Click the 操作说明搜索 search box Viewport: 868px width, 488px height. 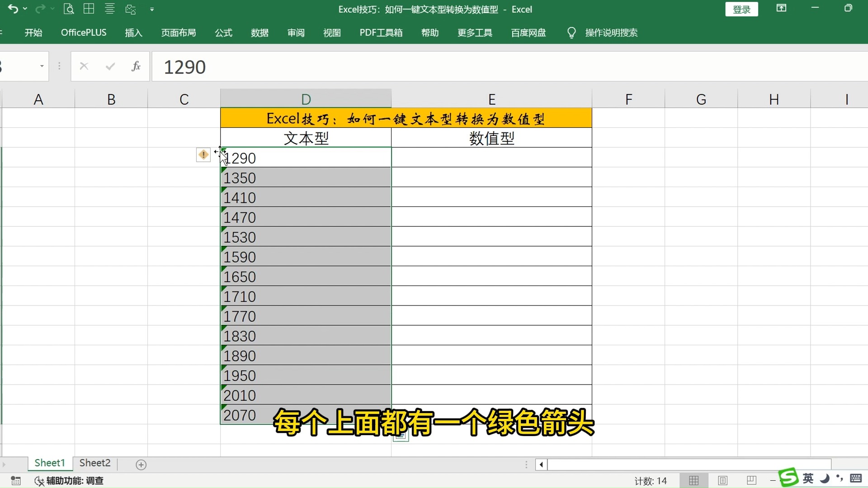pyautogui.click(x=611, y=33)
